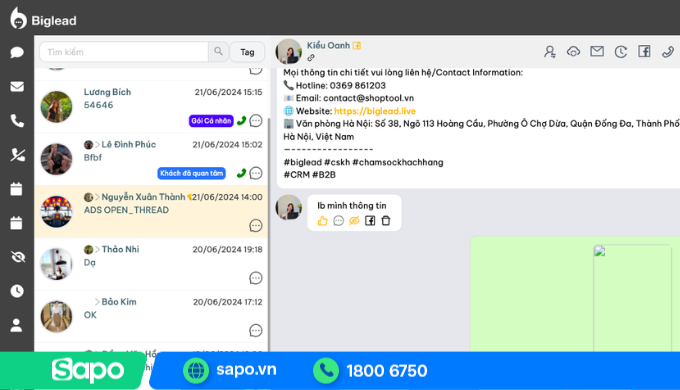The width and height of the screenshot is (680, 390).
Task: Click Thảo Nhi avatar
Action: click(x=56, y=264)
